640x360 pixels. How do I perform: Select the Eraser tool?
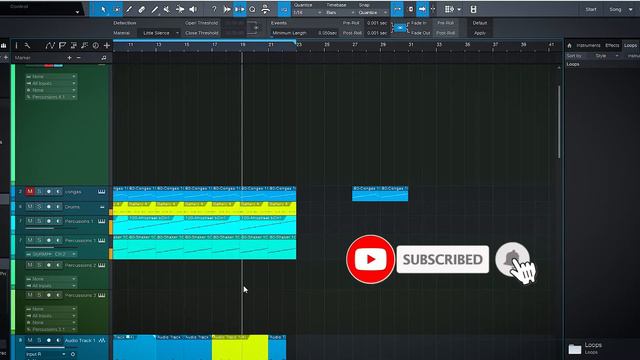pos(142,9)
